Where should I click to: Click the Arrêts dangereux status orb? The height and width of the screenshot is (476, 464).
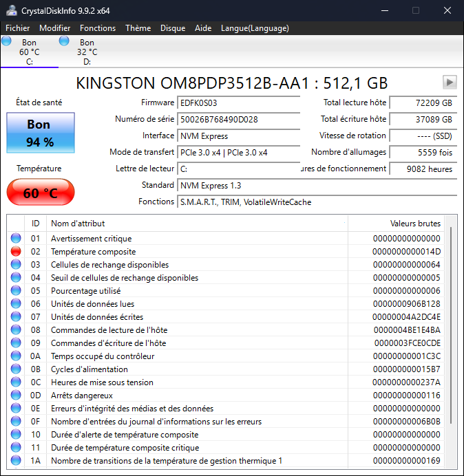click(x=16, y=395)
